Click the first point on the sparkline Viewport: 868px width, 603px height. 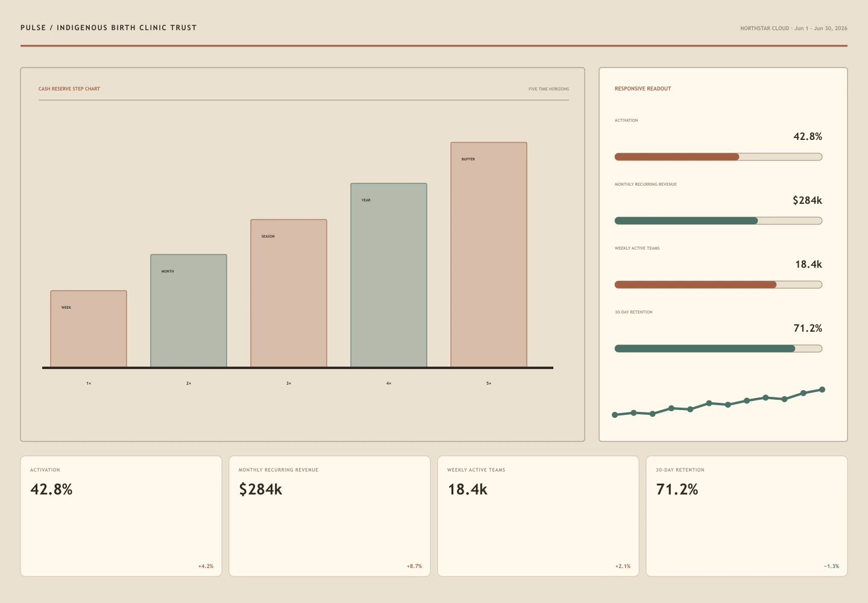pos(615,415)
